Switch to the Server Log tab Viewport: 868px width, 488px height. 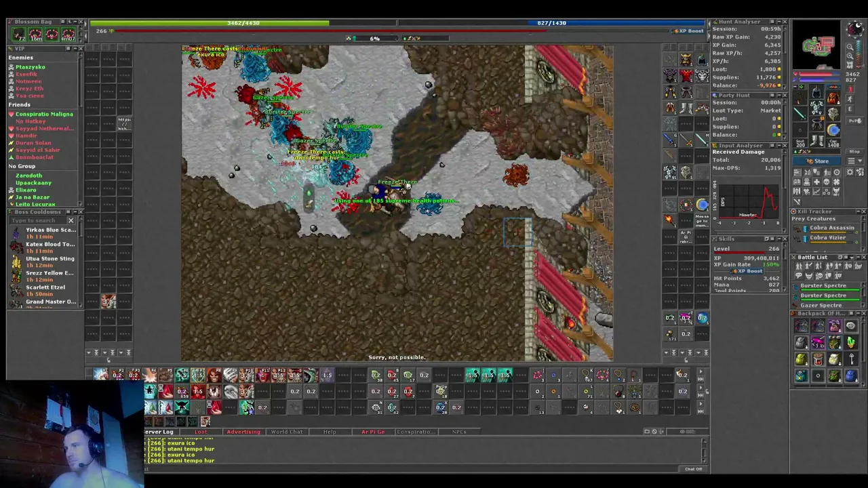(159, 432)
